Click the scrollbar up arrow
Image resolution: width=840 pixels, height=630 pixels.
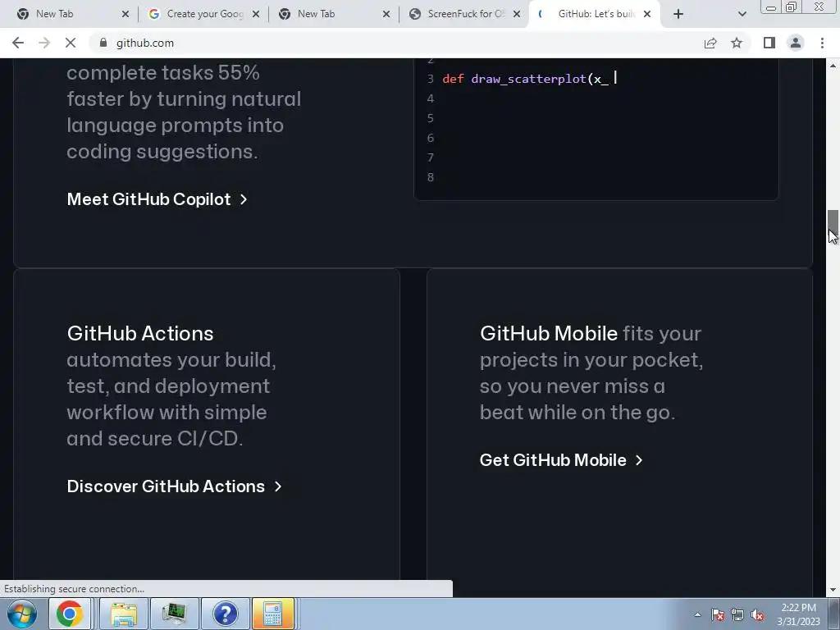[833, 65]
